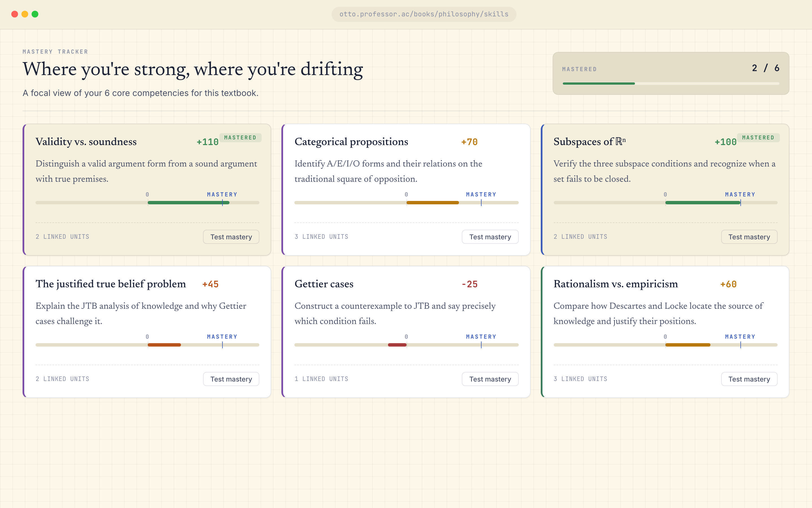This screenshot has height=508, width=812.
Task: Click The justified true belief problem title
Action: coord(111,284)
